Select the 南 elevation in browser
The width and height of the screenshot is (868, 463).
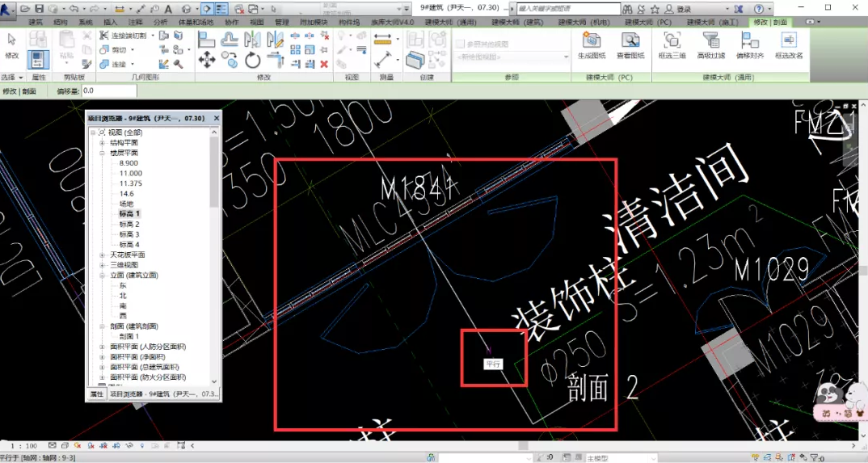click(123, 306)
